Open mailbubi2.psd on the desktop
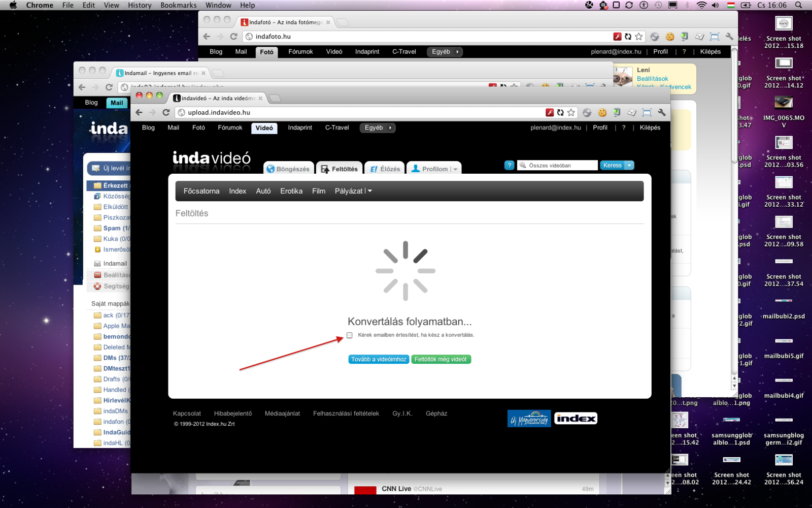 pos(784,309)
